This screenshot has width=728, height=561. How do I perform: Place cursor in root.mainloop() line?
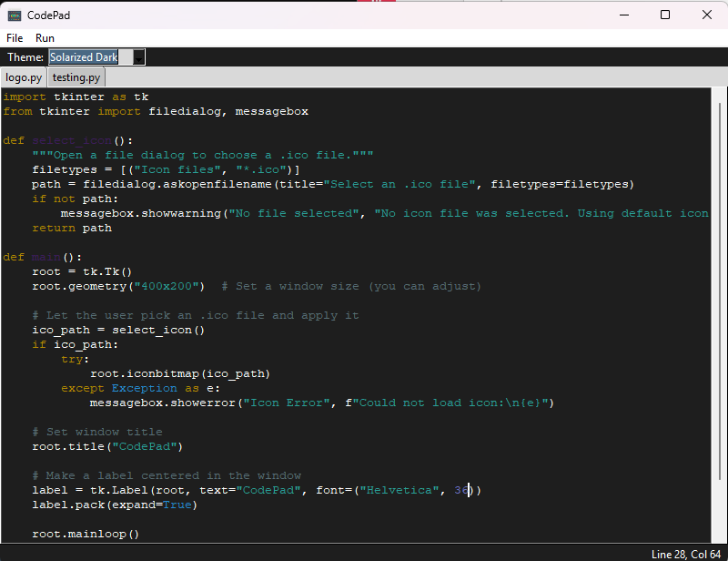coord(86,534)
